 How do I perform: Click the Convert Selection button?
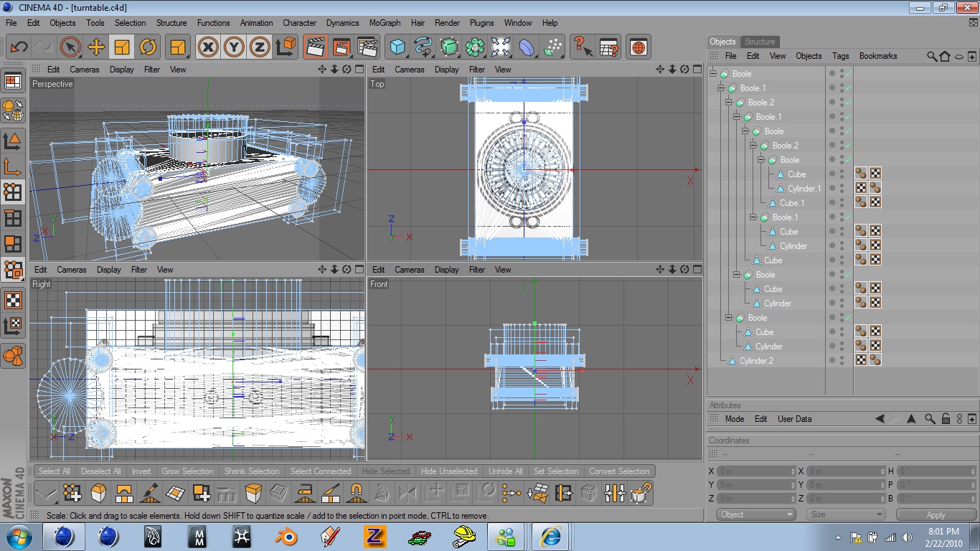pyautogui.click(x=619, y=471)
